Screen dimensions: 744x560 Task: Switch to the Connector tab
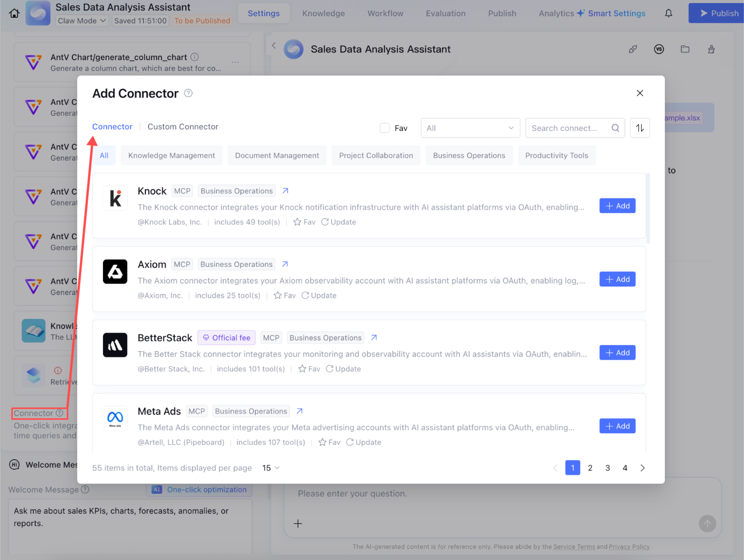(112, 126)
